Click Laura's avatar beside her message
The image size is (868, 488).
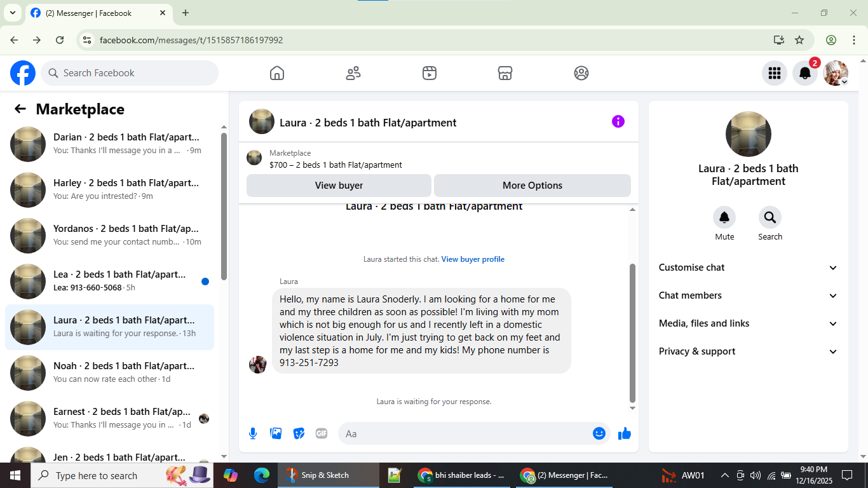coord(258,365)
